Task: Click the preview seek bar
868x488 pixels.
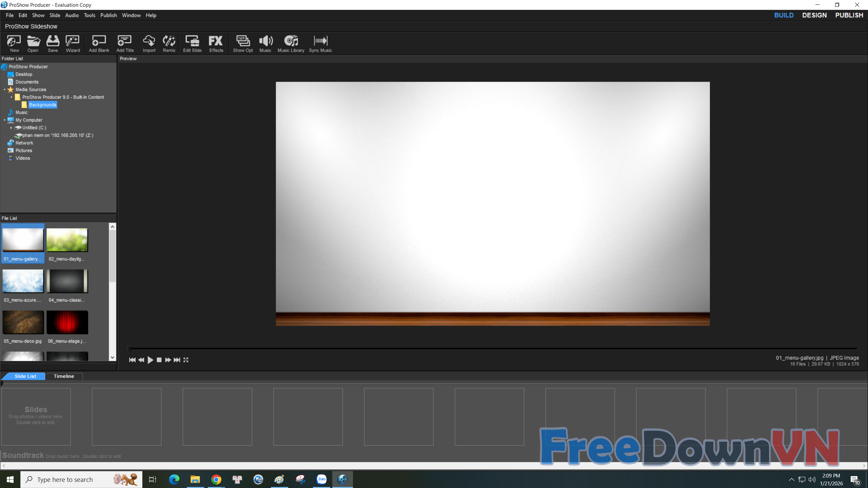Action: pyautogui.click(x=492, y=348)
